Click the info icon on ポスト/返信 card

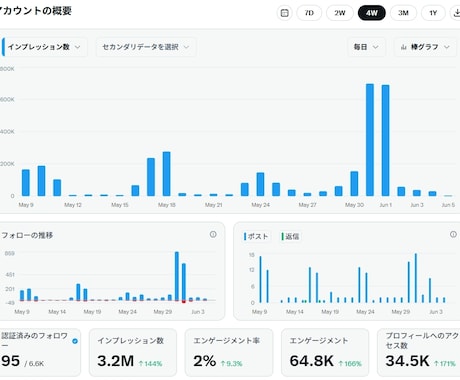coord(453,234)
